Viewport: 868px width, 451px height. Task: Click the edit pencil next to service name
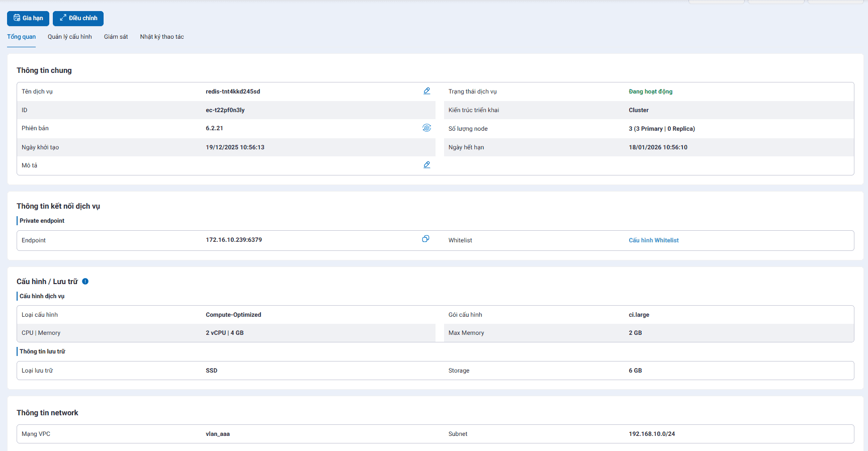click(x=426, y=91)
